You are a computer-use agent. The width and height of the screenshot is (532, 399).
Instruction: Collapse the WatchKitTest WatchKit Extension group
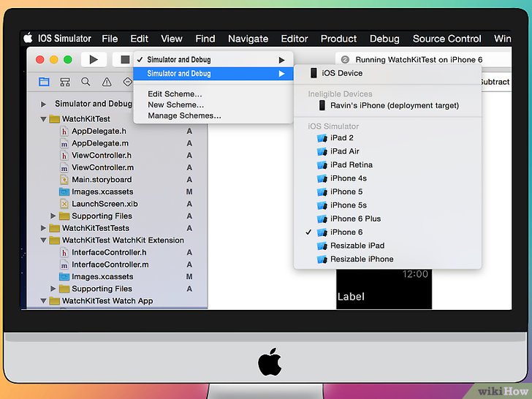click(44, 240)
